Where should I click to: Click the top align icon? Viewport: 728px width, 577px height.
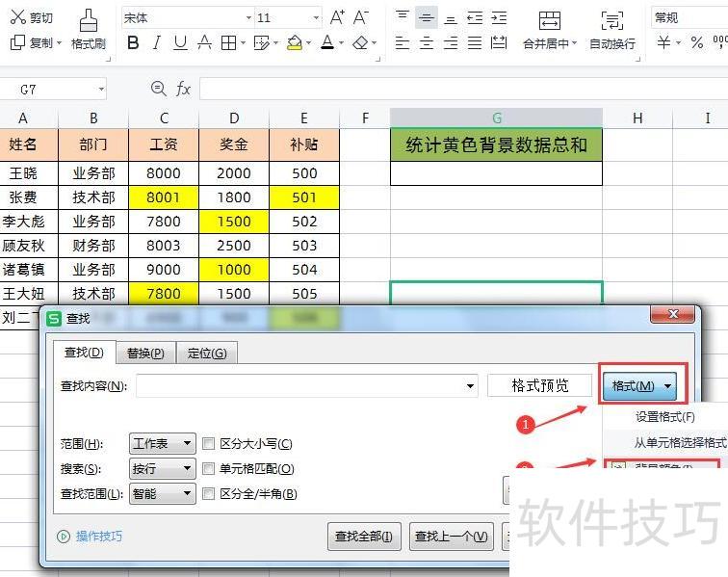tap(403, 17)
